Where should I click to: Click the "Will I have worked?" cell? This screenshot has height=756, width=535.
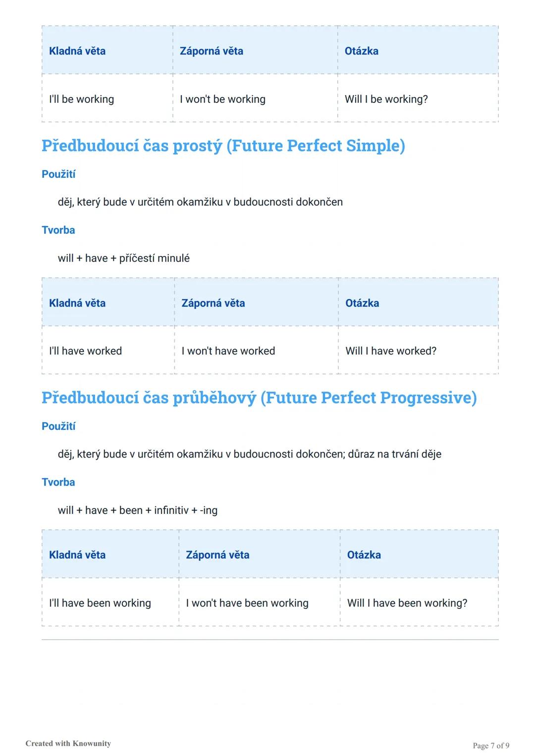(391, 351)
